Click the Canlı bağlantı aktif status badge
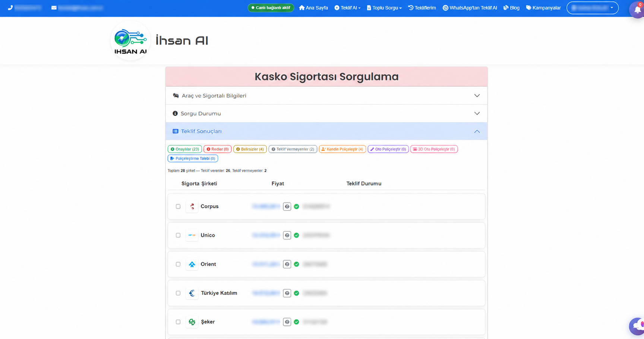 tap(271, 7)
